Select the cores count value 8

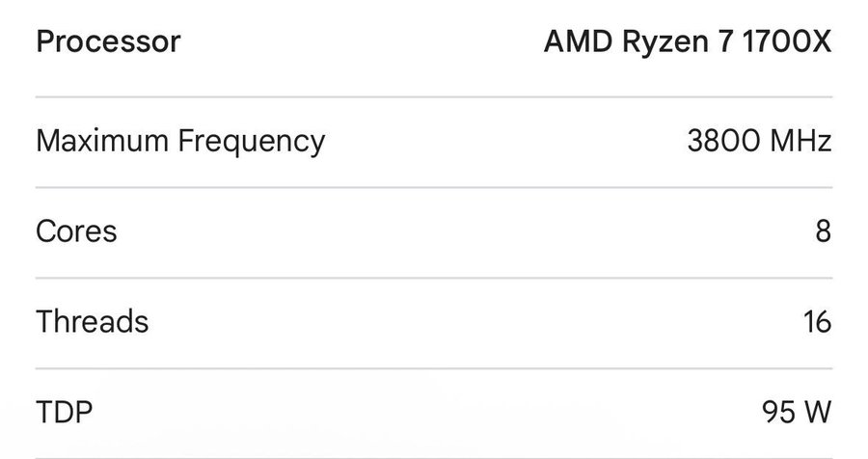coord(822,231)
